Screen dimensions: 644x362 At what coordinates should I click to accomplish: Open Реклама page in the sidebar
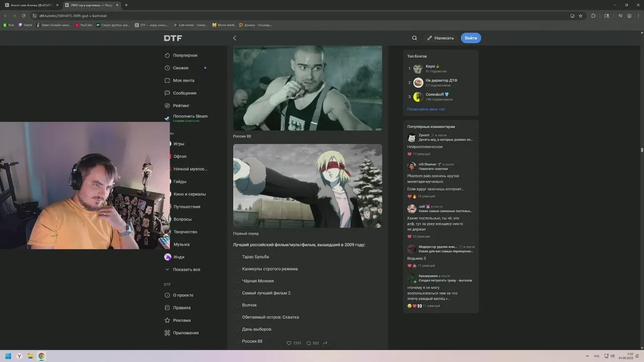178,320
